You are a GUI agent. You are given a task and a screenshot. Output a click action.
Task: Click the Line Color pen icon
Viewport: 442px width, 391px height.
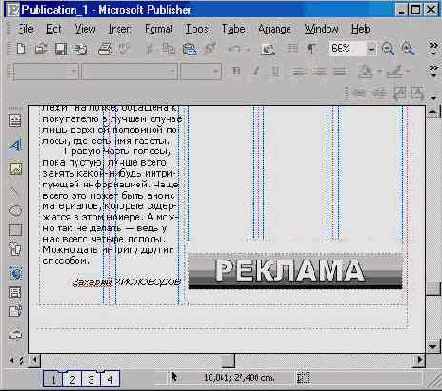coord(394,71)
